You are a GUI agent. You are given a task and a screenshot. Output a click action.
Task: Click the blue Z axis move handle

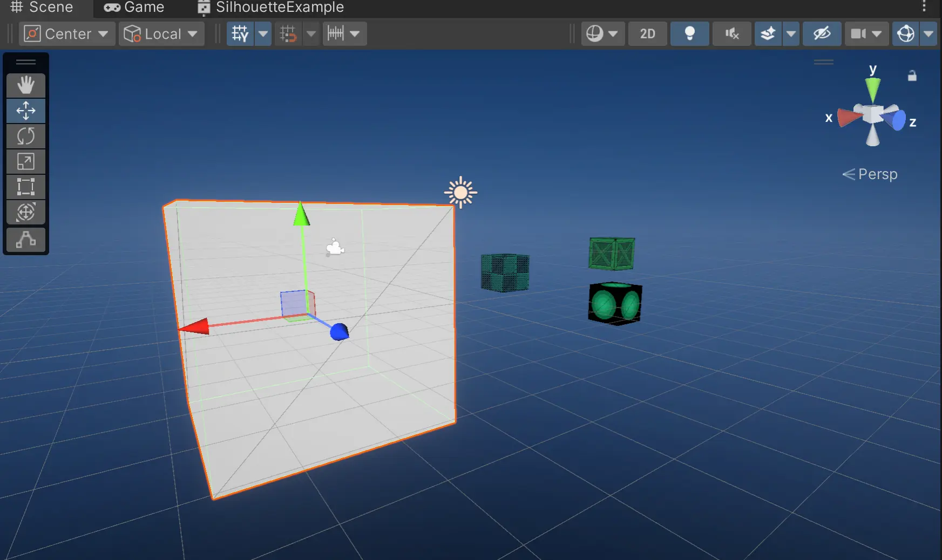(x=339, y=332)
